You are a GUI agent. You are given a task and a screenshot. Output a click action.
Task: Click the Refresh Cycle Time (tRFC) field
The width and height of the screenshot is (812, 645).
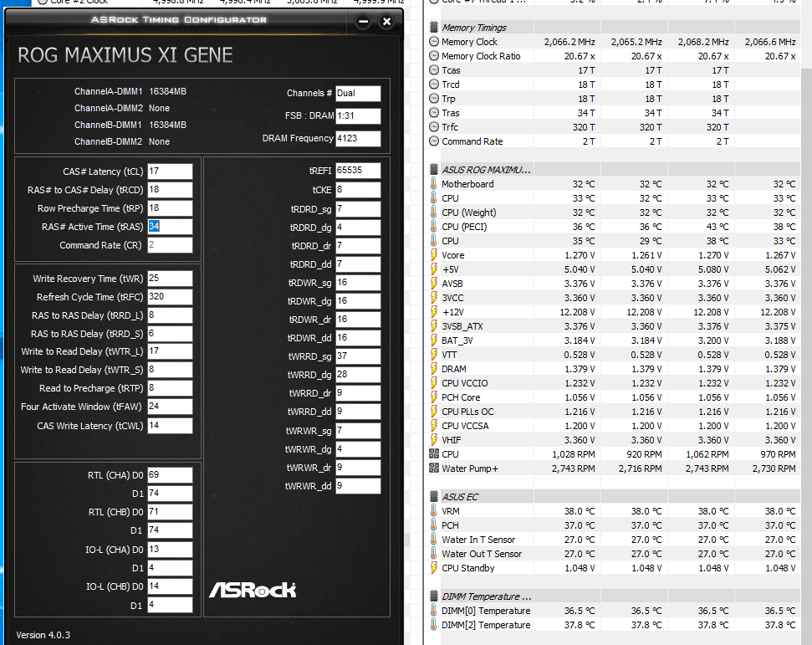[170, 297]
